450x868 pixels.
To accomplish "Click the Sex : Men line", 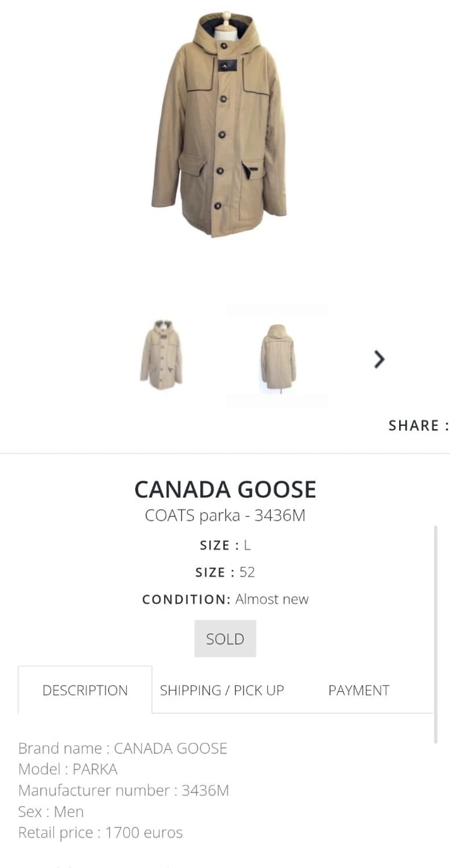I will coord(51,812).
